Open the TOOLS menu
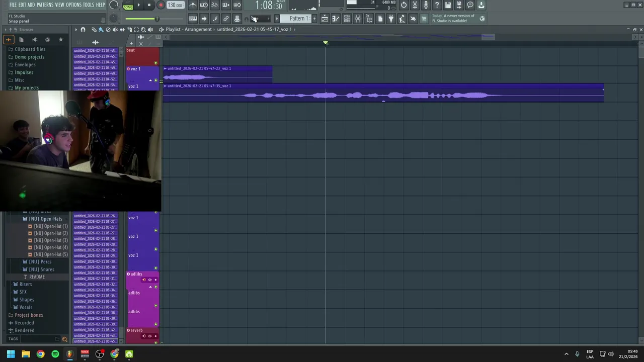This screenshot has width=644, height=362. pos(89,5)
